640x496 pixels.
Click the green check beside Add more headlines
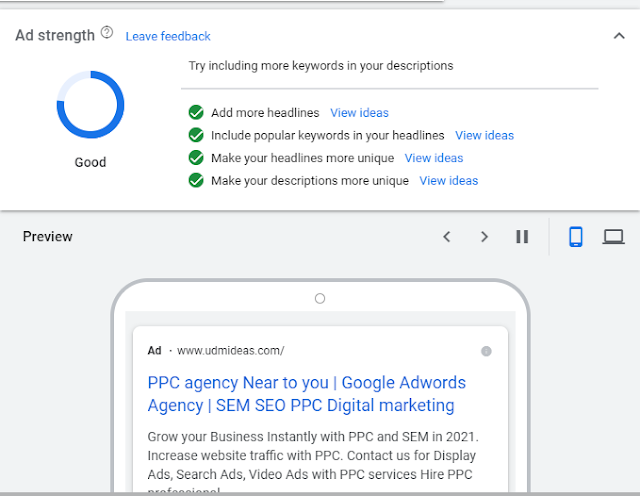[196, 112]
